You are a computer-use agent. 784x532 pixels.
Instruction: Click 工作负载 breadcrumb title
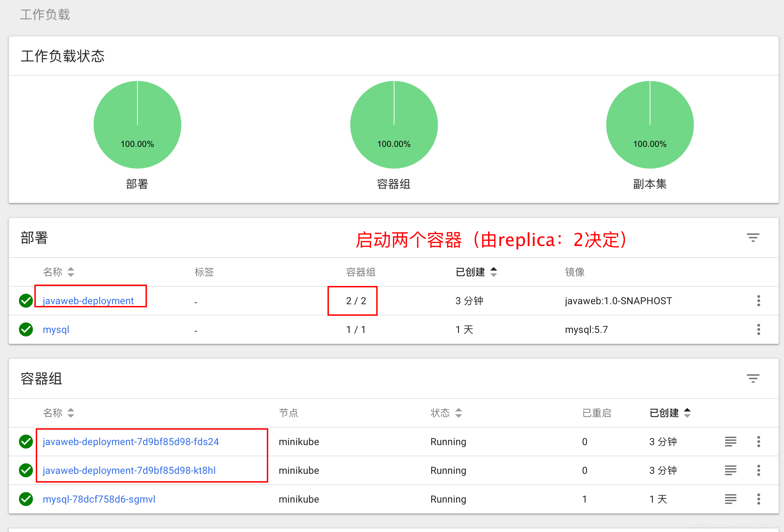(x=45, y=15)
